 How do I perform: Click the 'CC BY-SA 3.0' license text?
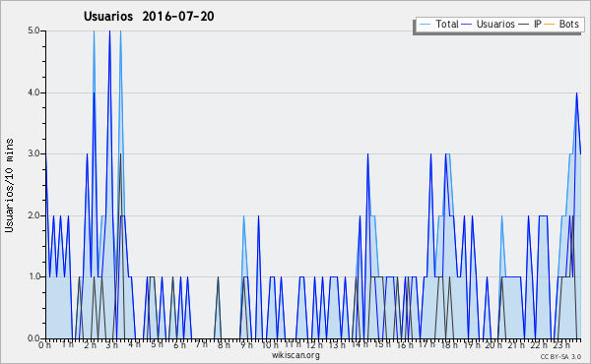[x=560, y=356]
